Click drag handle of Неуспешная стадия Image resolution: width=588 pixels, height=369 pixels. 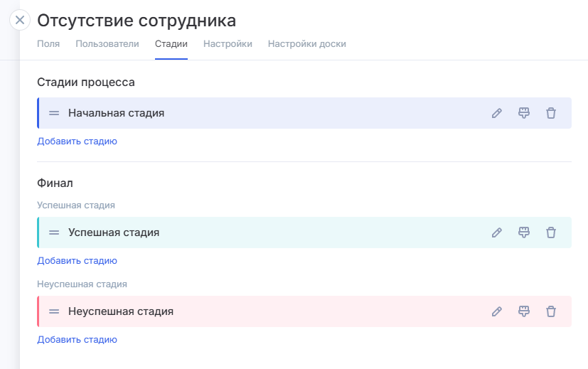(54, 311)
